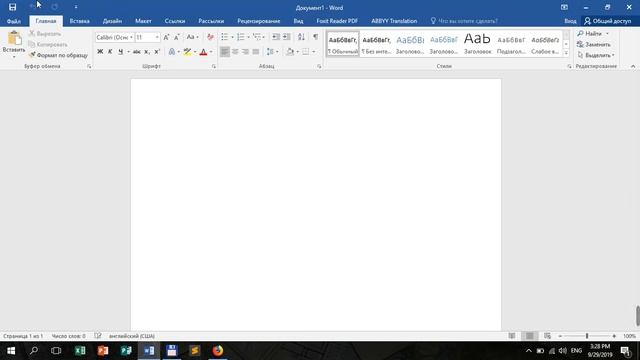This screenshot has height=360, width=640.
Task: Zoom in with the plus icon
Action: (614, 336)
